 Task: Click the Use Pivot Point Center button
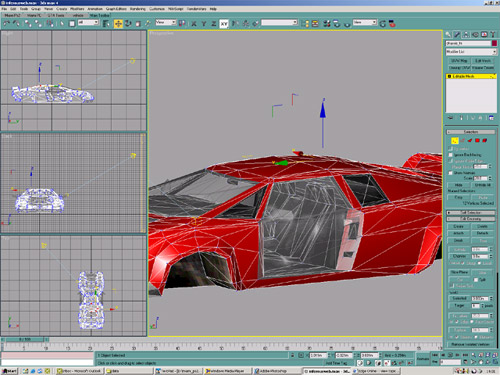(x=182, y=23)
